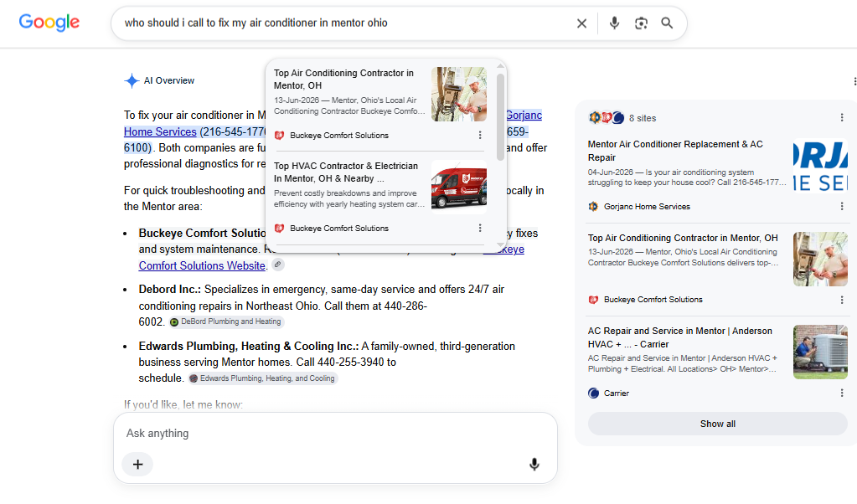Viewport: 857px width, 504px height.
Task: Open AC Repair and Service in Mentor Carrier result
Action: point(680,337)
